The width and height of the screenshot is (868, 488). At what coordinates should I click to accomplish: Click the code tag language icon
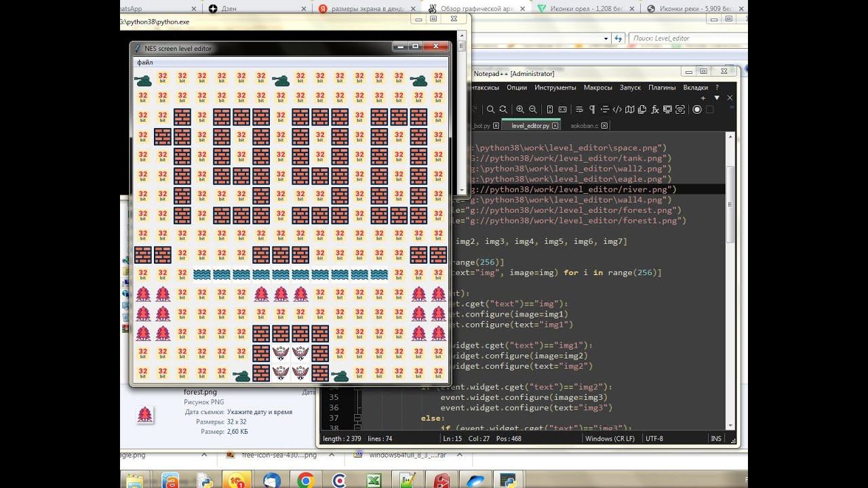617,109
